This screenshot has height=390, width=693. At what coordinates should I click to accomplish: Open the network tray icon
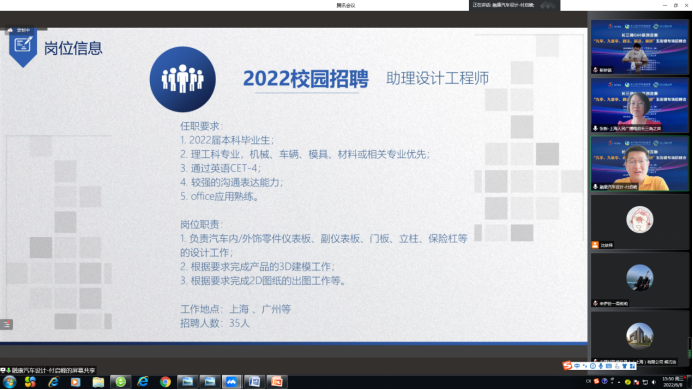645,382
